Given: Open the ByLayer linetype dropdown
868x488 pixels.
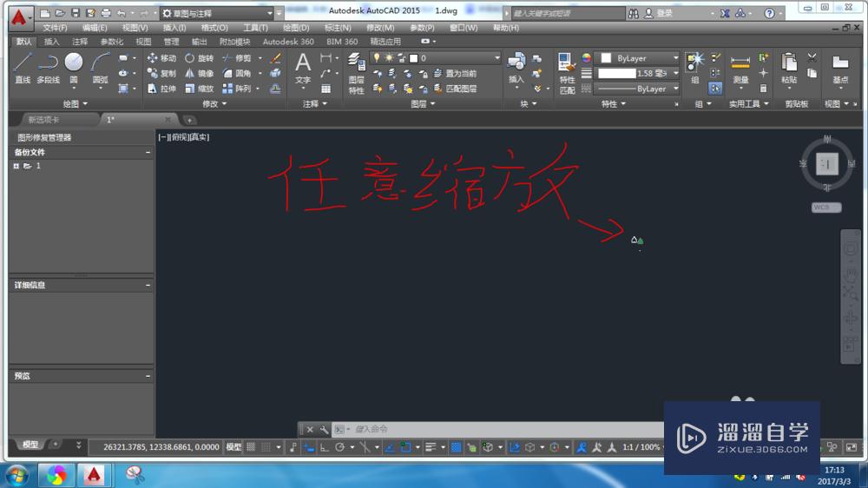Looking at the screenshot, I should pos(638,89).
